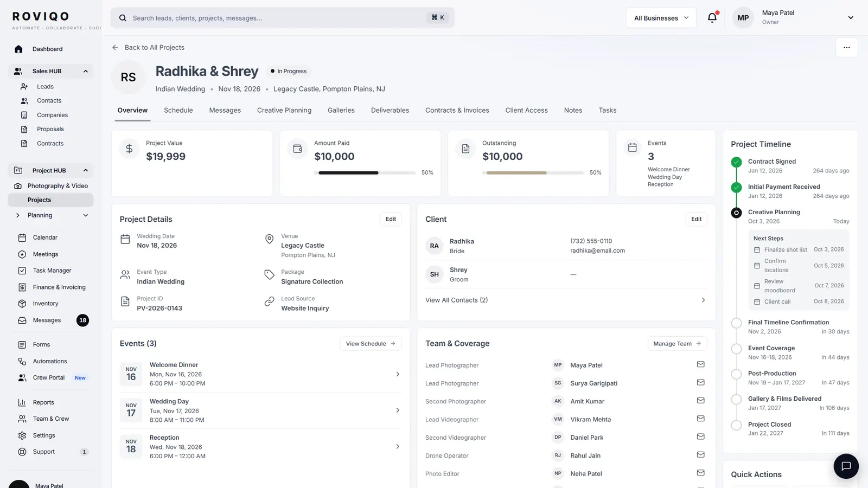Viewport: 868px width, 488px height.
Task: Expand the Planning section chevron
Action: coord(85,215)
